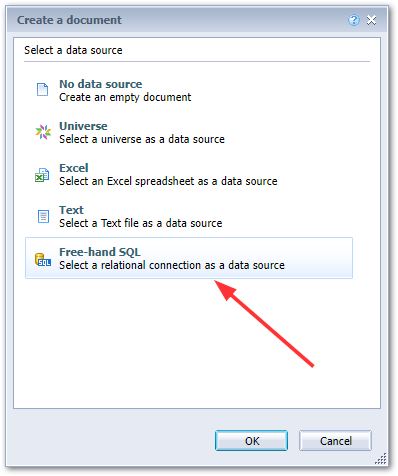Screen dimensions: 398x476
Task: Click 'Select an Excel spreadsheet as a data source'
Action: coord(168,181)
